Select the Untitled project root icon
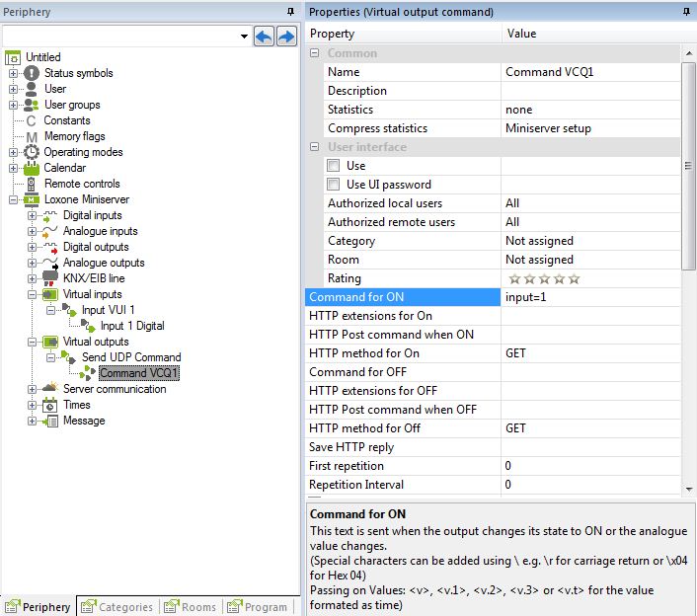The height and width of the screenshot is (616, 697). (13, 58)
